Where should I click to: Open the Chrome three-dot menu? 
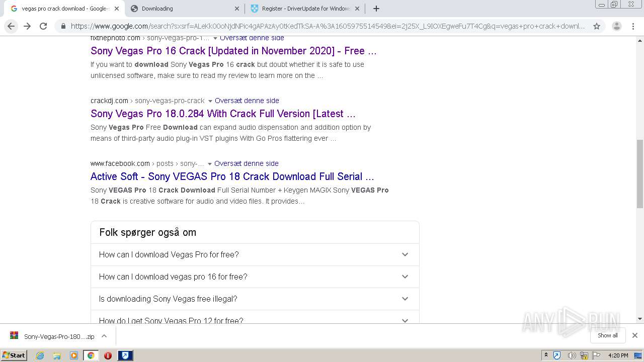pyautogui.click(x=633, y=26)
